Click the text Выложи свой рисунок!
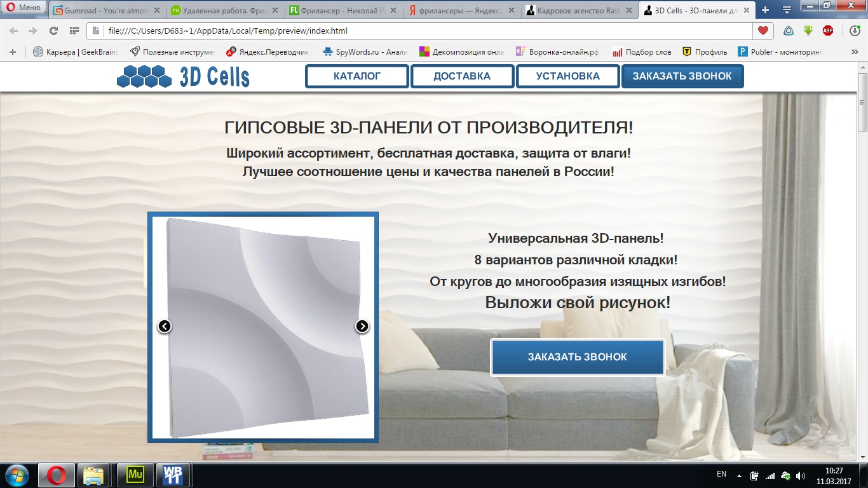Screen dimensions: 868x488 coord(578,302)
